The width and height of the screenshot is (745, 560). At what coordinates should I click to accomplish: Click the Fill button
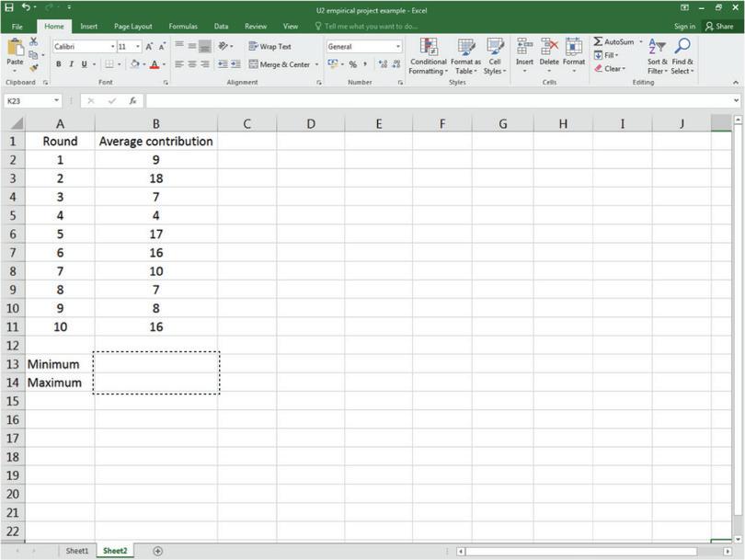tap(606, 55)
